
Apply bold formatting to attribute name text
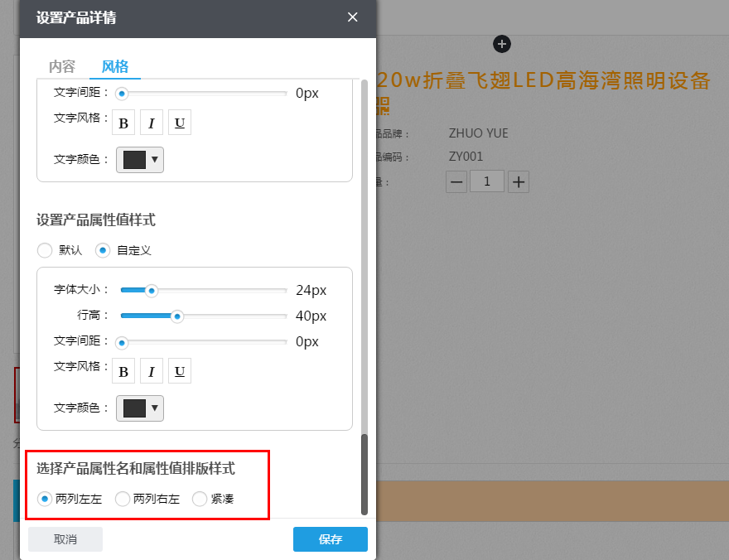pyautogui.click(x=123, y=122)
